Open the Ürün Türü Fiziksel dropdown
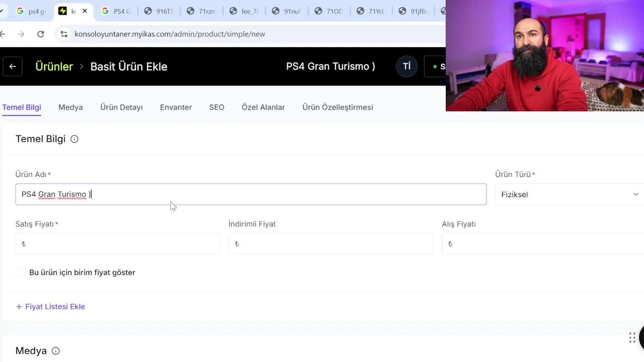Image resolution: width=644 pixels, height=362 pixels. coord(570,195)
